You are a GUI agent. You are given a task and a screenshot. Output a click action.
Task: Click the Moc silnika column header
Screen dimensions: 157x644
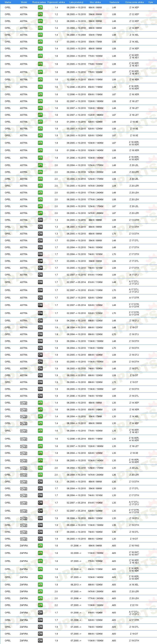pos(95,2)
